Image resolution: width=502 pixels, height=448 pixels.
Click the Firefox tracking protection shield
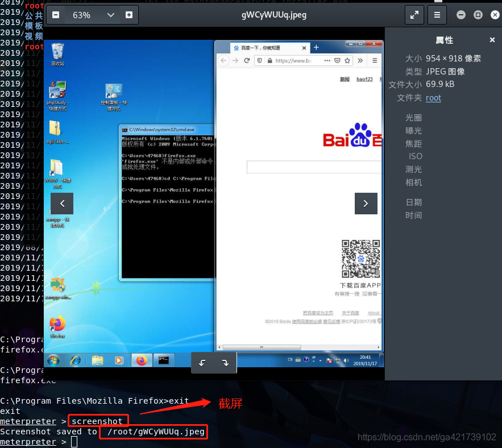click(260, 60)
